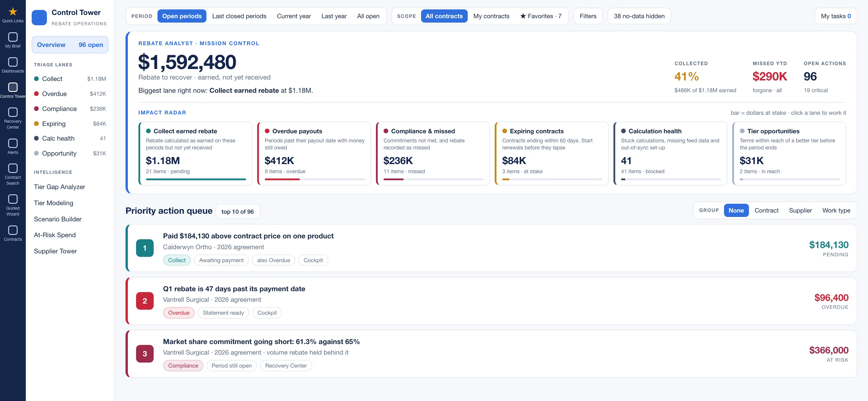Switch period to Last year
868x401 pixels.
tap(334, 16)
